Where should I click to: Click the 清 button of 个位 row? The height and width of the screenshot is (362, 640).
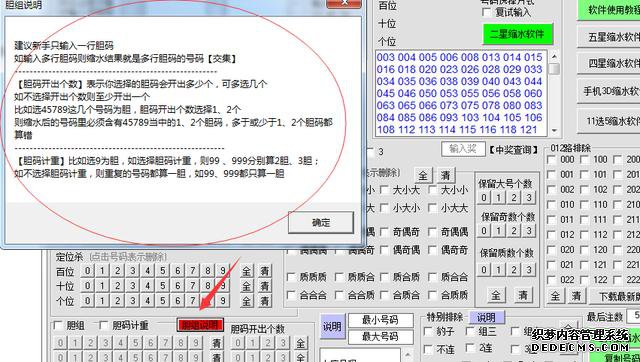pyautogui.click(x=265, y=301)
